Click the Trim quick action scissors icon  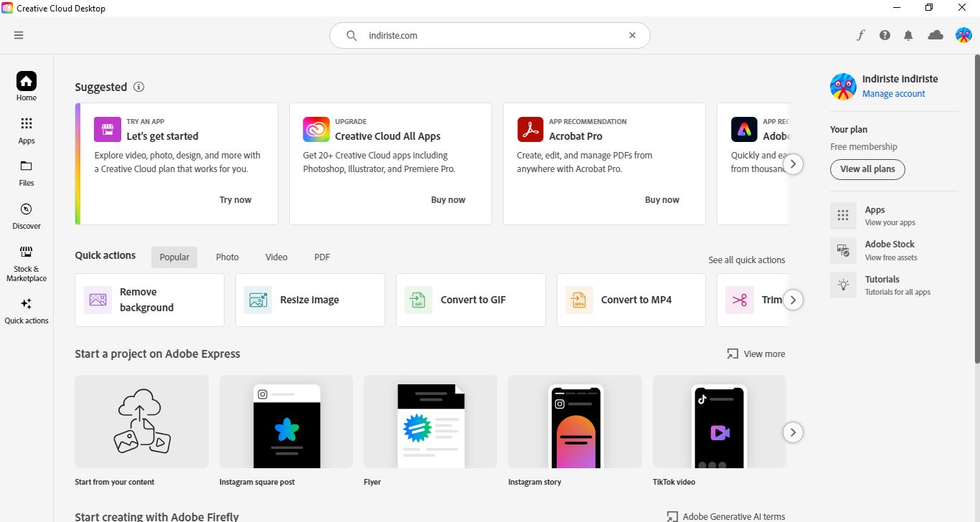(x=740, y=300)
